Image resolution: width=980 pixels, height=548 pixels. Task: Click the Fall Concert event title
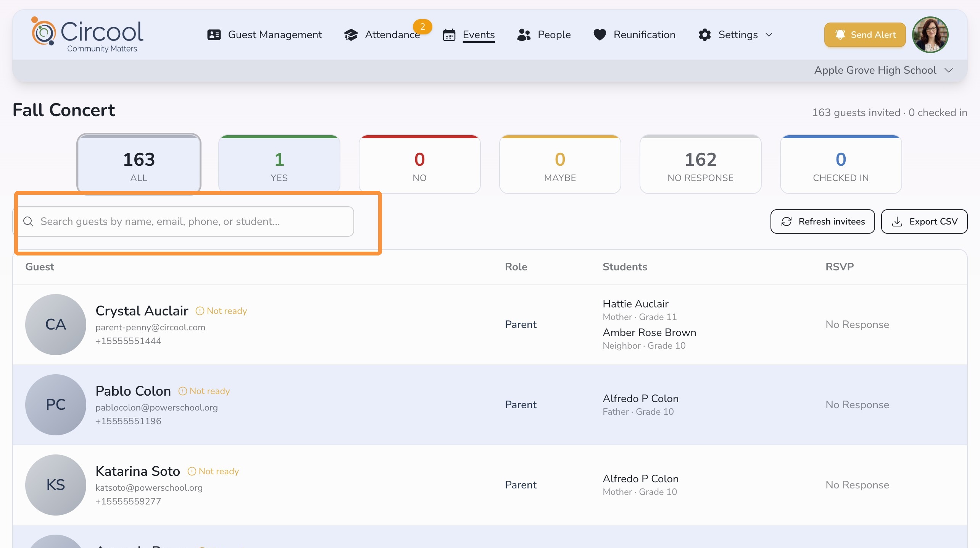point(64,110)
